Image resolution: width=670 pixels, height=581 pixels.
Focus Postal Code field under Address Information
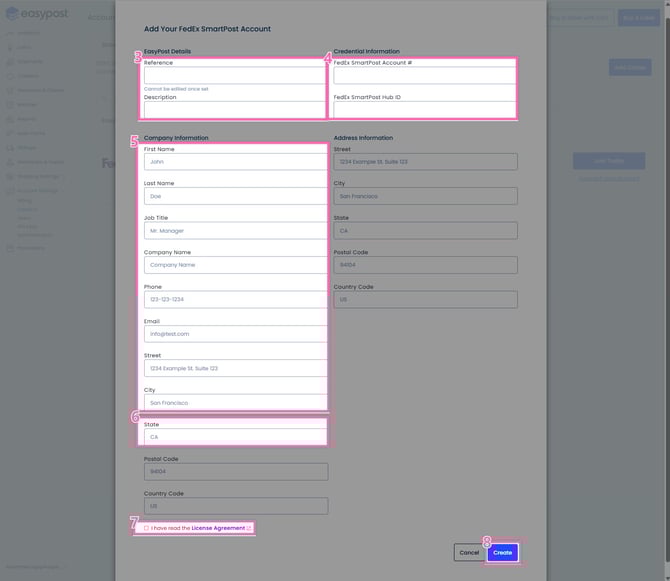tap(426, 265)
